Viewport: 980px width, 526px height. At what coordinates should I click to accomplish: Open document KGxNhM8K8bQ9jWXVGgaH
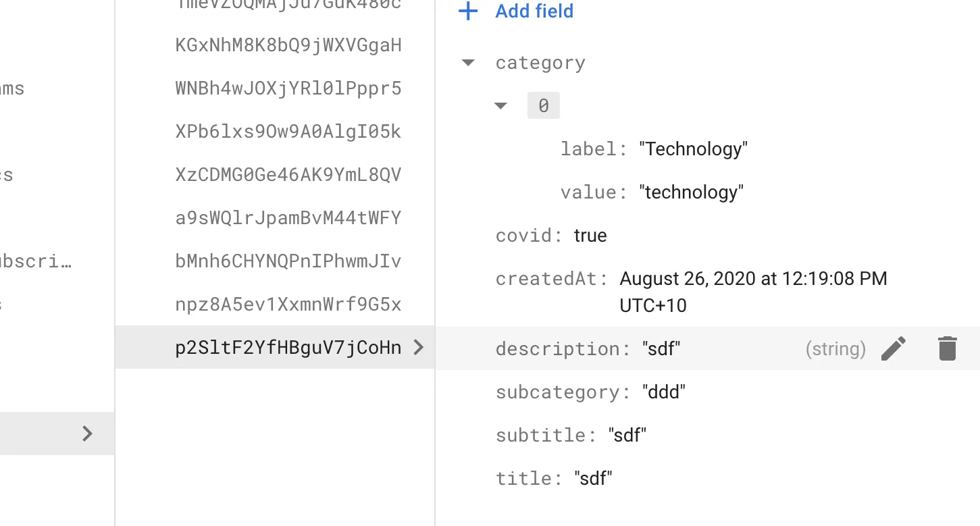tap(288, 45)
